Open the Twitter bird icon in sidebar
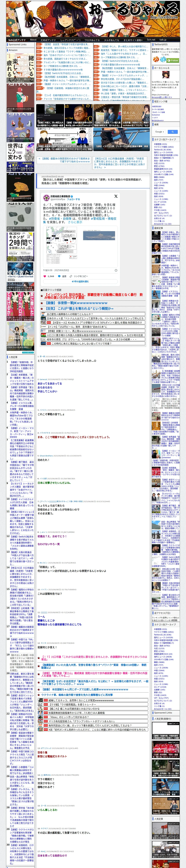Image resolution: width=186 pixels, height=868 pixels. click(163, 60)
